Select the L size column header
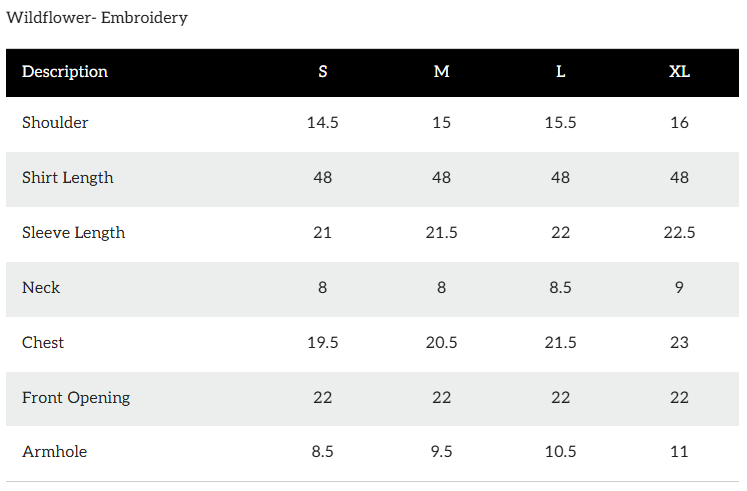 tap(560, 72)
